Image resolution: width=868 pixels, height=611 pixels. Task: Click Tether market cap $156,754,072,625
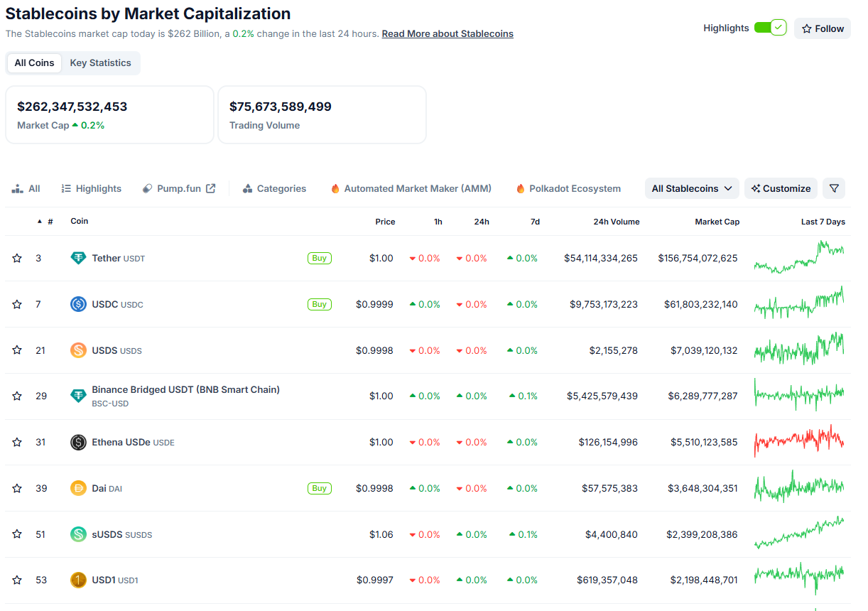698,258
